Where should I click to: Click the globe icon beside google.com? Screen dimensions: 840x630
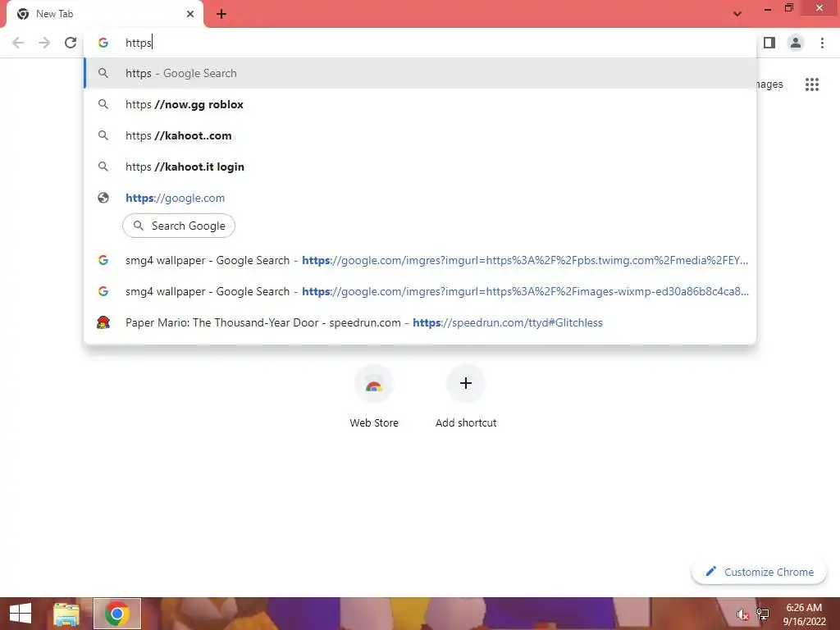pos(103,198)
